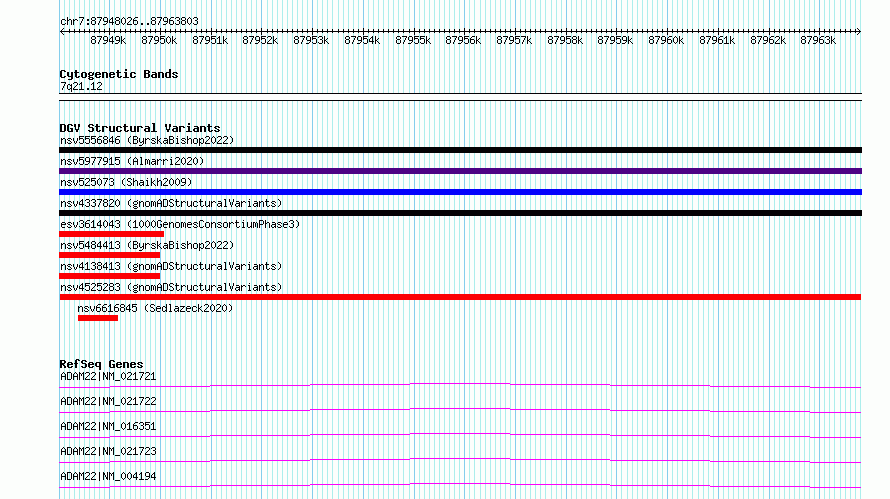Select the DGV Structural Variants track title
Screen dimensions: 890x499
tap(140, 128)
